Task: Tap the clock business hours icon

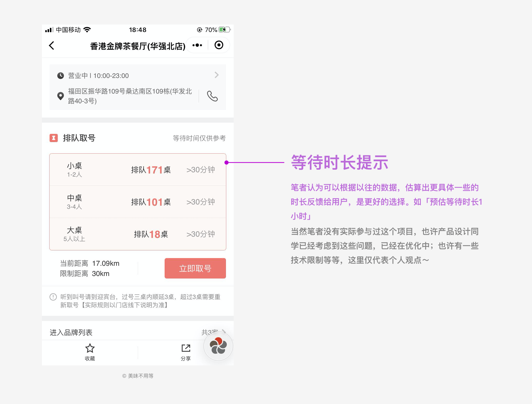Action: (60, 76)
